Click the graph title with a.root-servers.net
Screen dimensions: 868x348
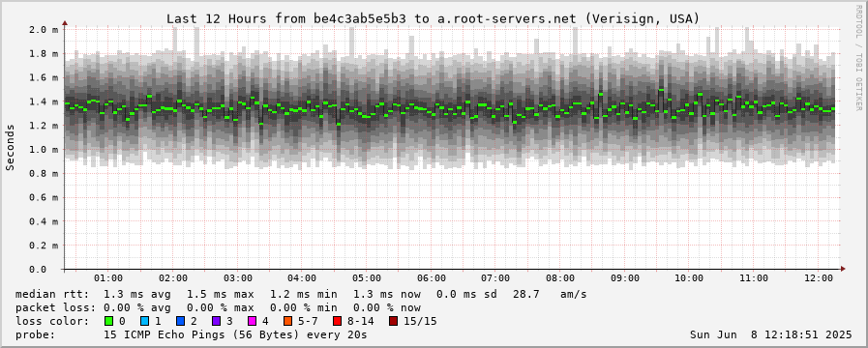click(434, 18)
